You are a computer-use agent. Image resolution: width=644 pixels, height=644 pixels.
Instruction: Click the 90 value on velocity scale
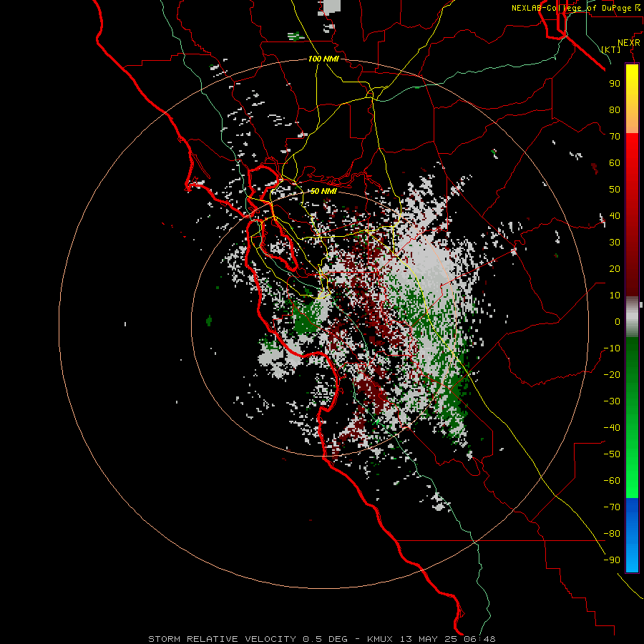click(615, 84)
